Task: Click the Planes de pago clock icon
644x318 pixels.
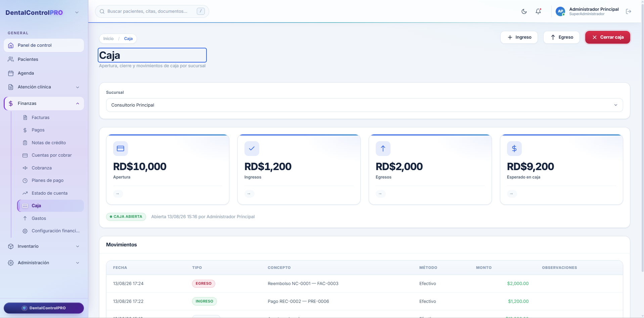Action: [x=25, y=181]
